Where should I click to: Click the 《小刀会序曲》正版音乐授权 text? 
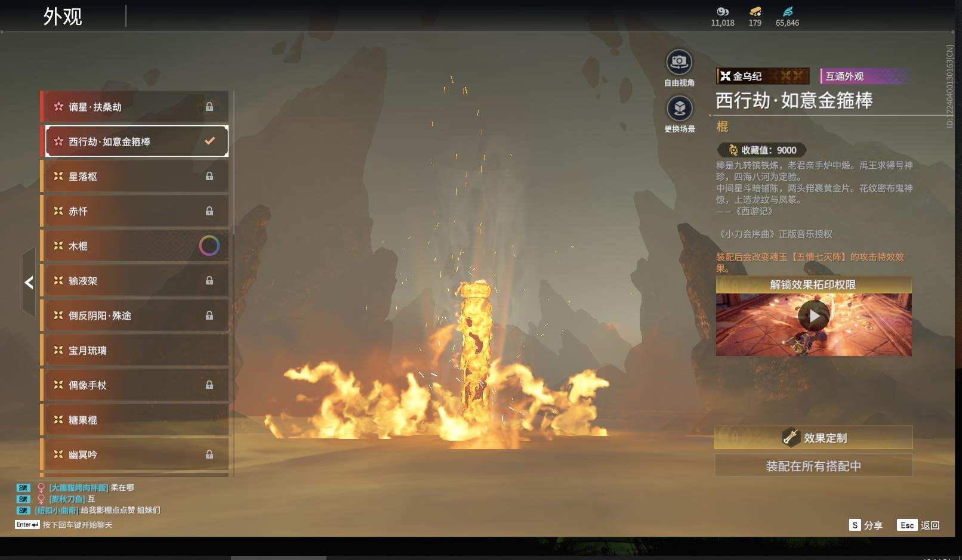click(774, 234)
